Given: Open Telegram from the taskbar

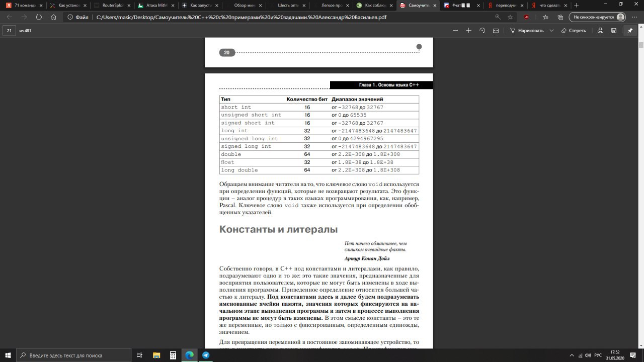Looking at the screenshot, I should (x=206, y=355).
